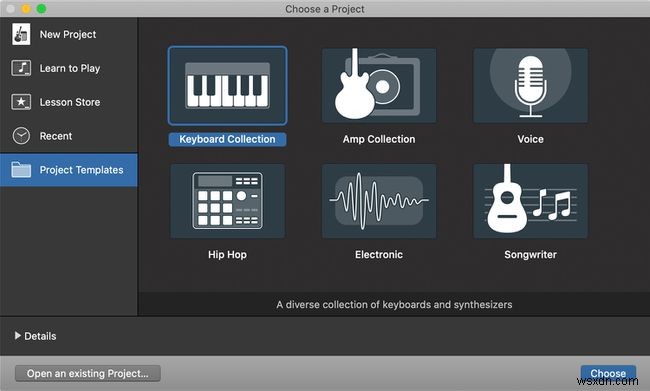Click the Voice template label

click(x=530, y=139)
